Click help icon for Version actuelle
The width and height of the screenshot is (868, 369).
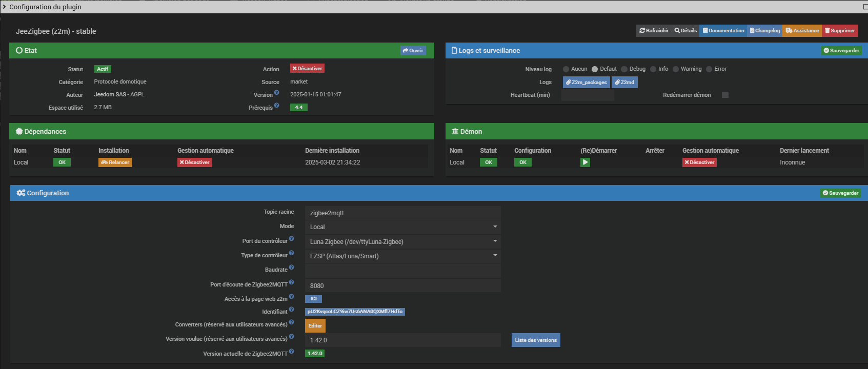(291, 352)
